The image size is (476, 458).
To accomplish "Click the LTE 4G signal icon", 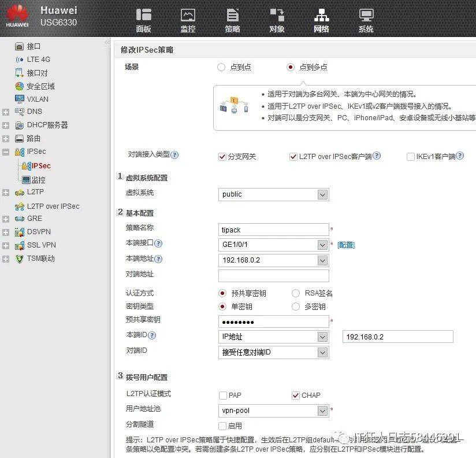I will point(19,60).
